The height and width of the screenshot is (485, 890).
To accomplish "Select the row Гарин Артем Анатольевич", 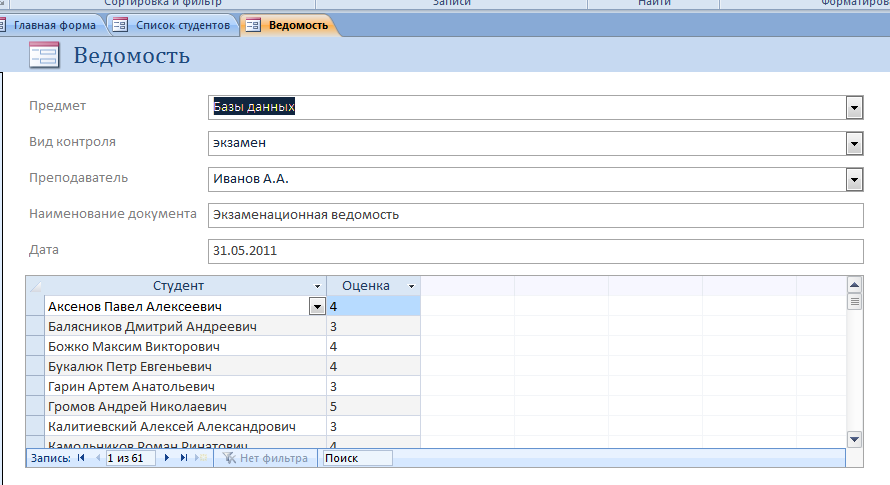I will (x=186, y=386).
